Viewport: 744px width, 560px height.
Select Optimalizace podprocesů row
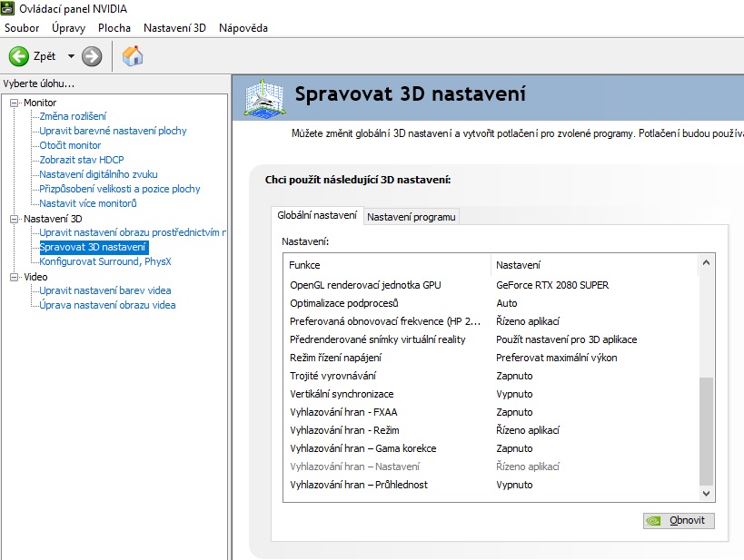coord(491,303)
